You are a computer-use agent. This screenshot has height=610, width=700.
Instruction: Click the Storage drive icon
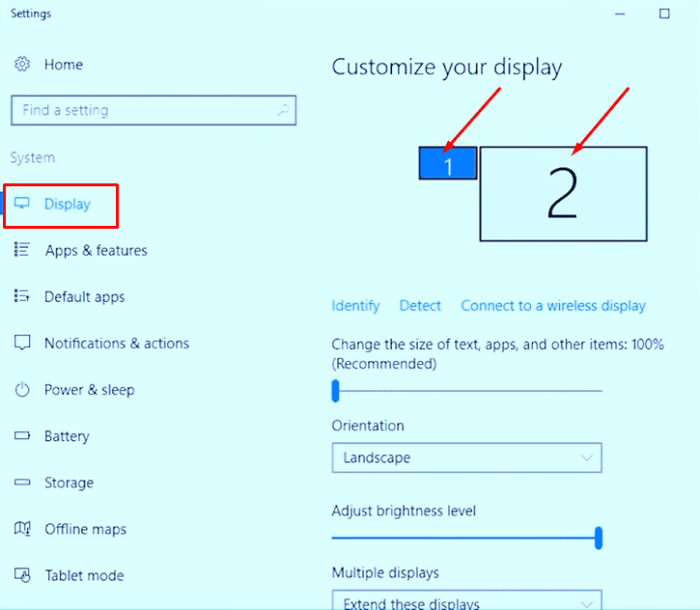22,483
